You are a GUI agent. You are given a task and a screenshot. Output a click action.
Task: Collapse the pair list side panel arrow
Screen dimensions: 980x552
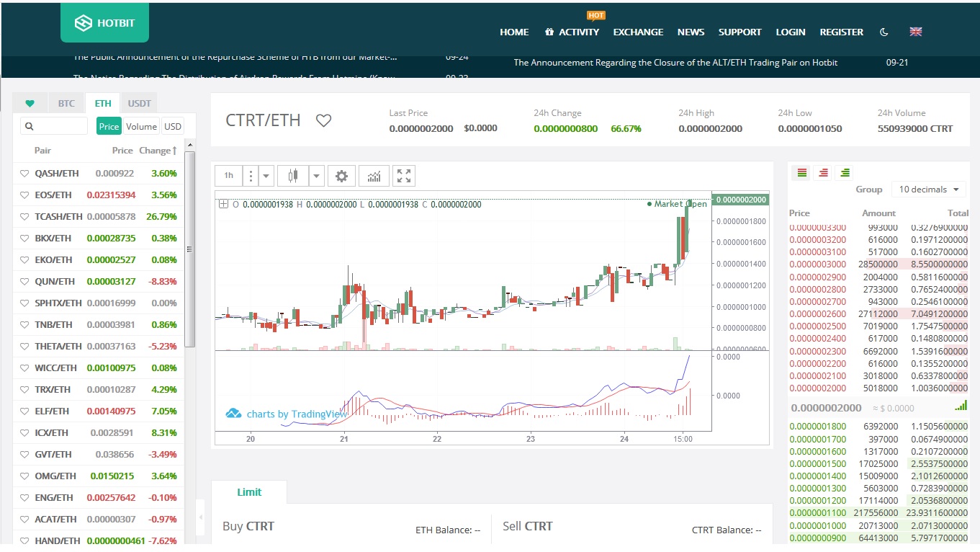[200, 517]
